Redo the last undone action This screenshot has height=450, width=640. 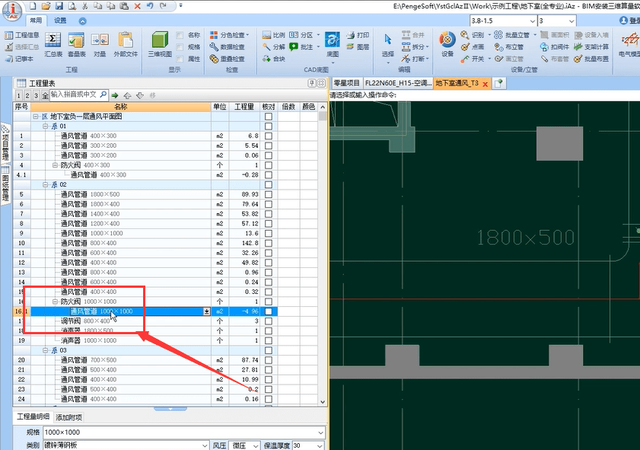point(163,6)
